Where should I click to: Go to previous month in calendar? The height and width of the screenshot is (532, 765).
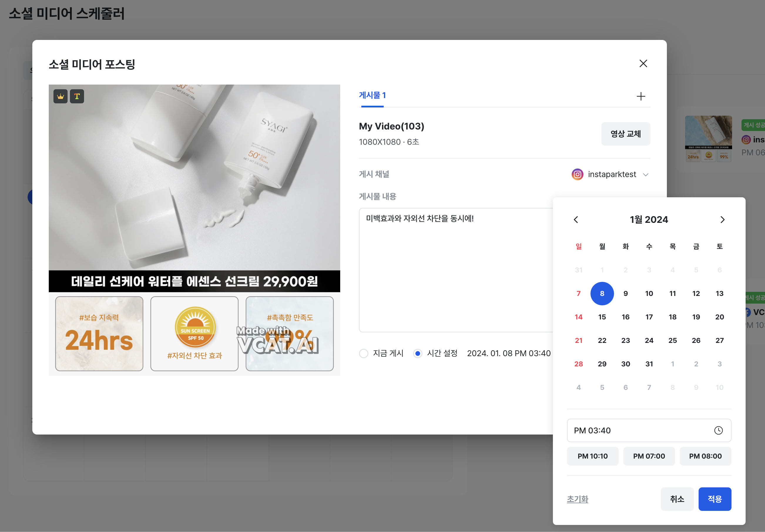click(x=576, y=220)
